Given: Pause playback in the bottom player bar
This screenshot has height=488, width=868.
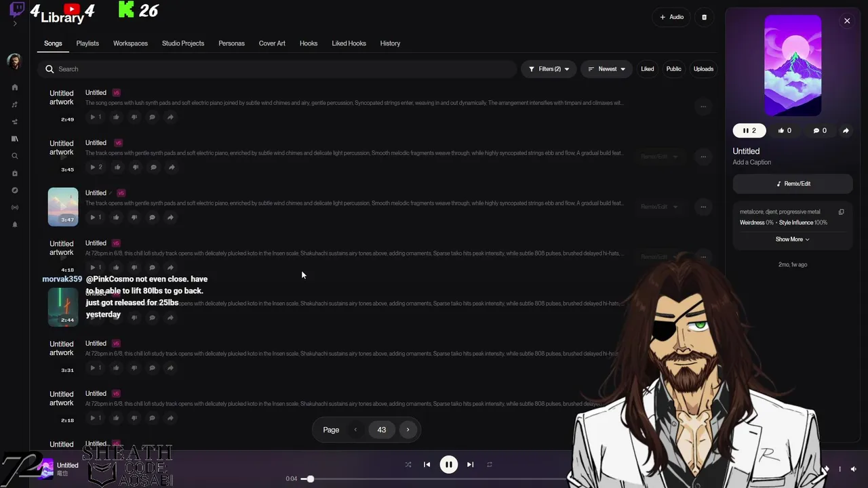Looking at the screenshot, I should coord(448,464).
